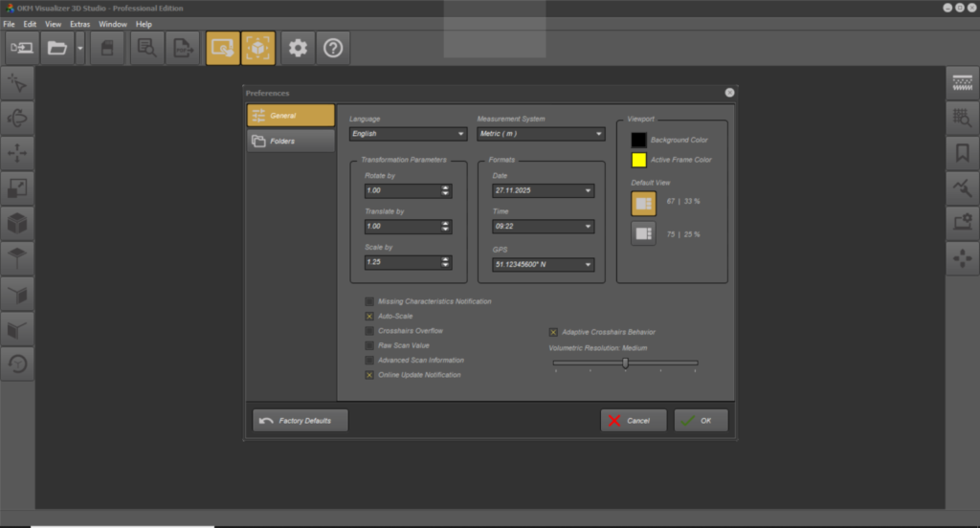Open the Extras menu
The height and width of the screenshot is (528, 980).
79,24
